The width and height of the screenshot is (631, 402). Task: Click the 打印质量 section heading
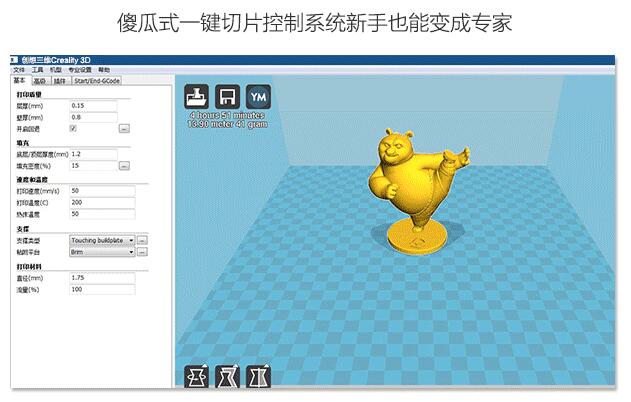[x=29, y=95]
